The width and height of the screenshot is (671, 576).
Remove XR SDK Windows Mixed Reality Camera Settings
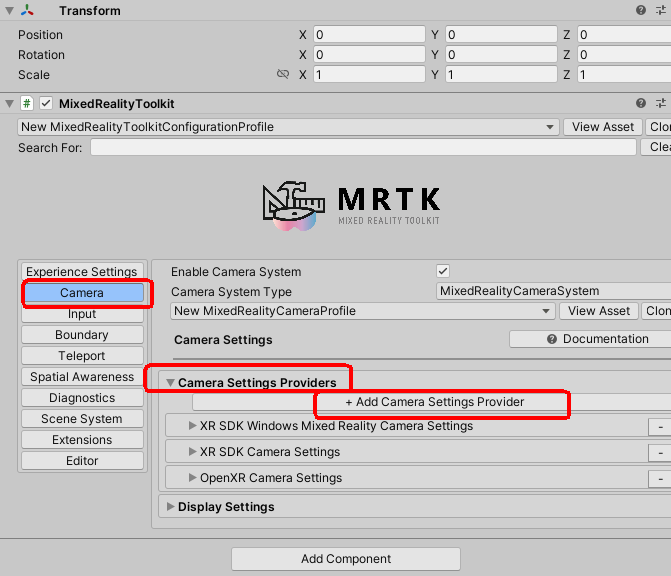click(x=660, y=427)
